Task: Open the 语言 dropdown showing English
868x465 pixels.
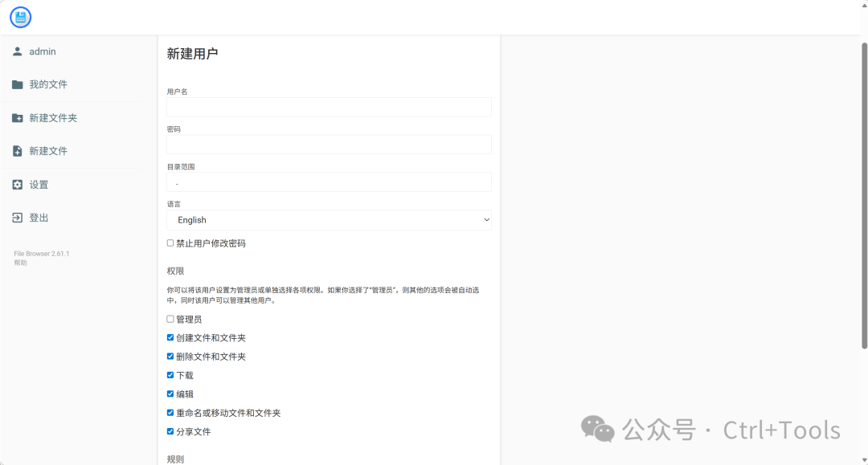Action: 329,220
